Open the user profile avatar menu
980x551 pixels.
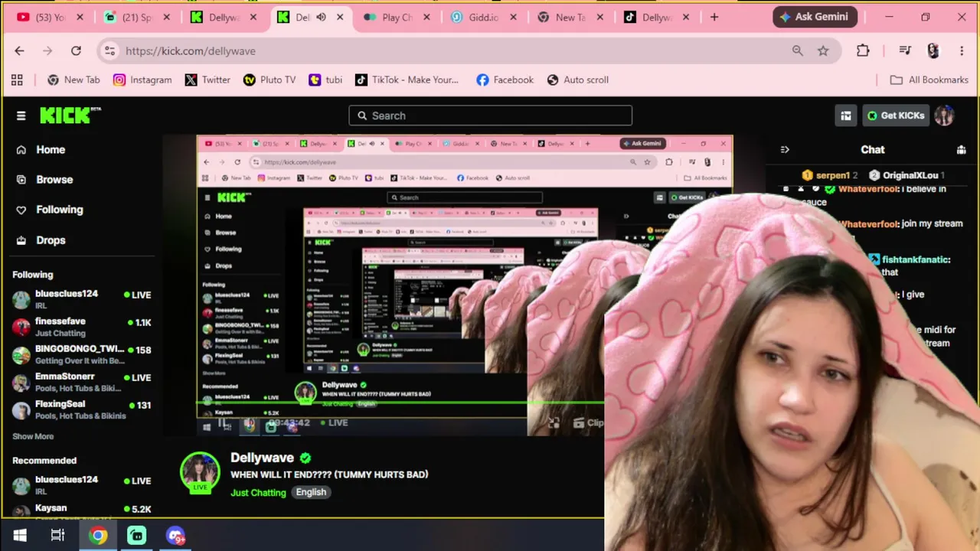point(944,116)
